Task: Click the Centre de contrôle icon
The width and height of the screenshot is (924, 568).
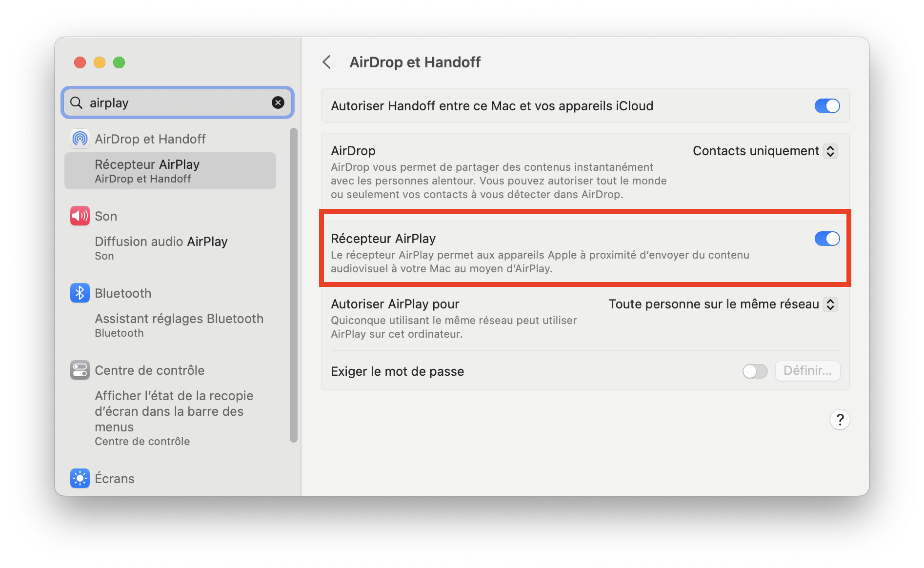Action: pyautogui.click(x=80, y=370)
